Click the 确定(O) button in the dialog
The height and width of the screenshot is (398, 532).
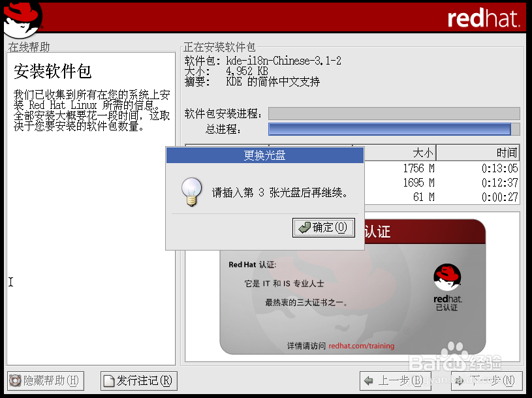coord(323,228)
